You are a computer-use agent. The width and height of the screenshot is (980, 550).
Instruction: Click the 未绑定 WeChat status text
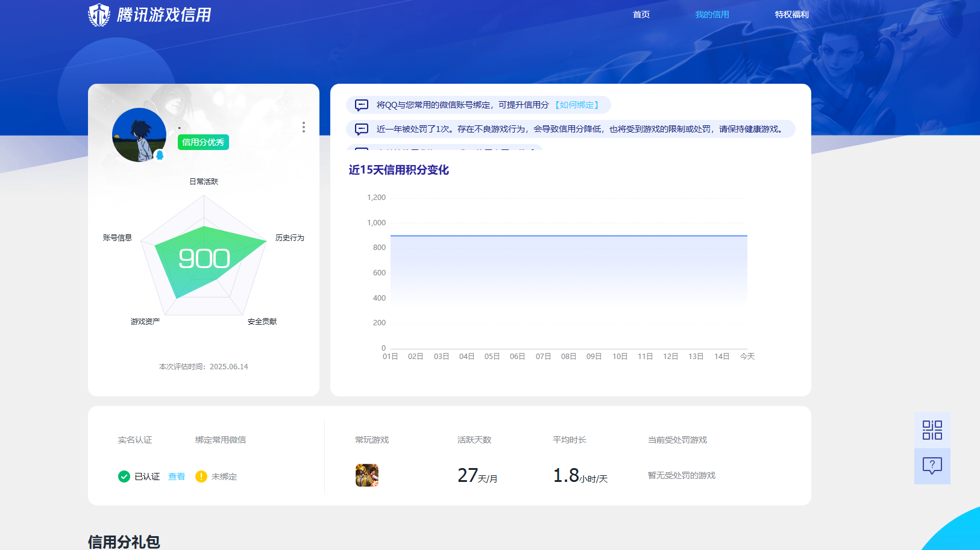point(224,477)
